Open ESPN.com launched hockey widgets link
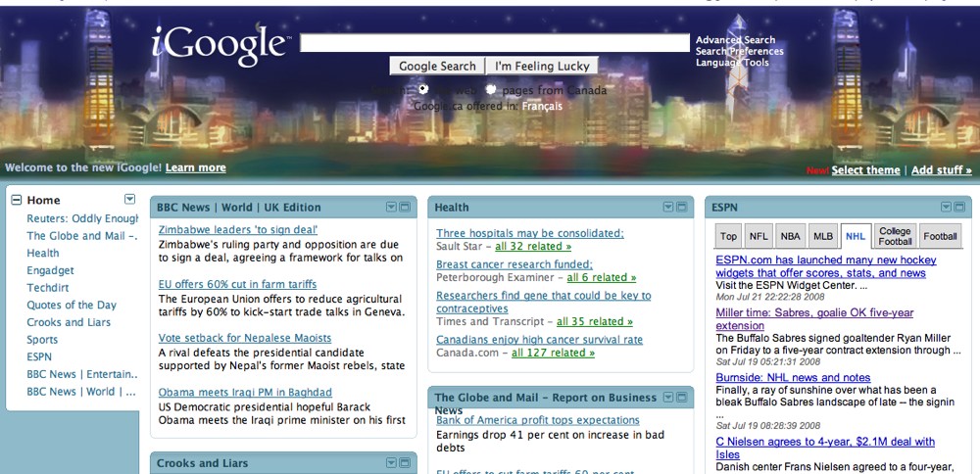This screenshot has width=980, height=474. click(x=825, y=266)
